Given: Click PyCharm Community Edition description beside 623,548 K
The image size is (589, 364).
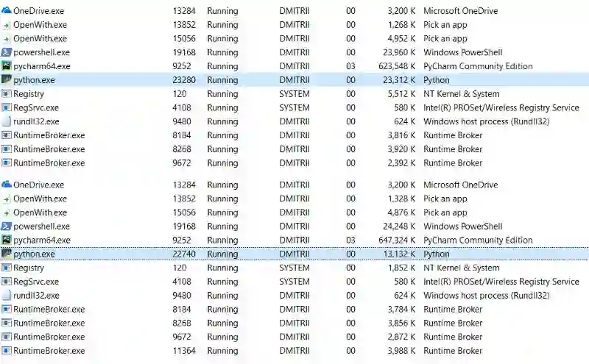Looking at the screenshot, I should coord(478,66).
